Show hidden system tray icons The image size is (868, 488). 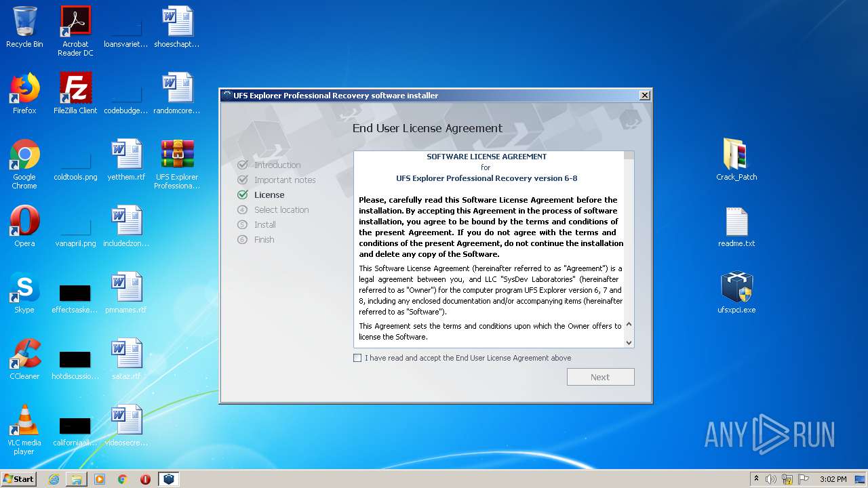click(756, 479)
